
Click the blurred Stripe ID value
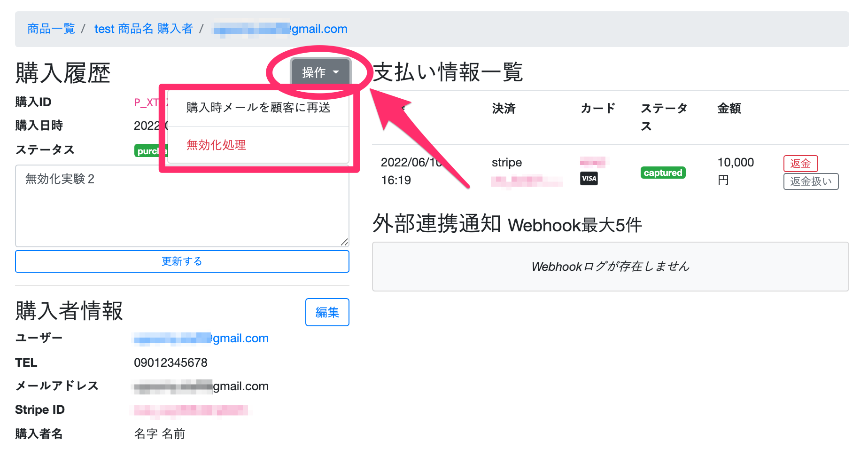click(x=191, y=410)
